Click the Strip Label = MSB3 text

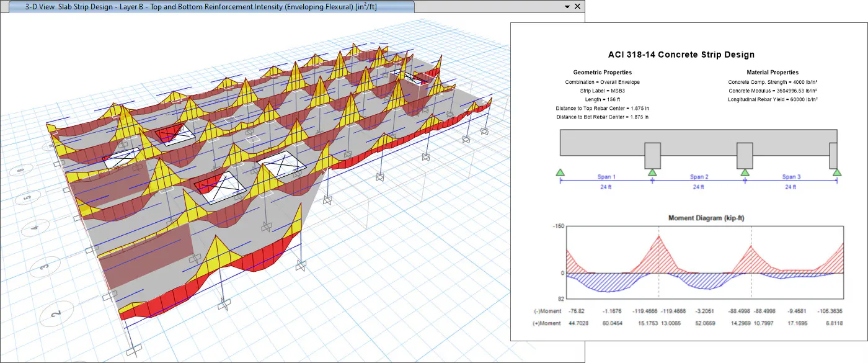tap(604, 91)
